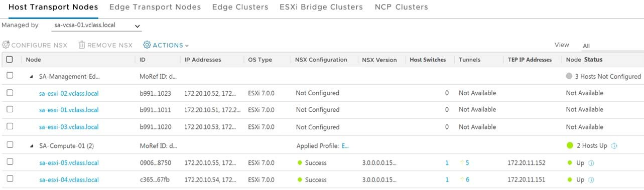Select checkbox for sa-esxi-04.vclass.local row

pos(10,179)
